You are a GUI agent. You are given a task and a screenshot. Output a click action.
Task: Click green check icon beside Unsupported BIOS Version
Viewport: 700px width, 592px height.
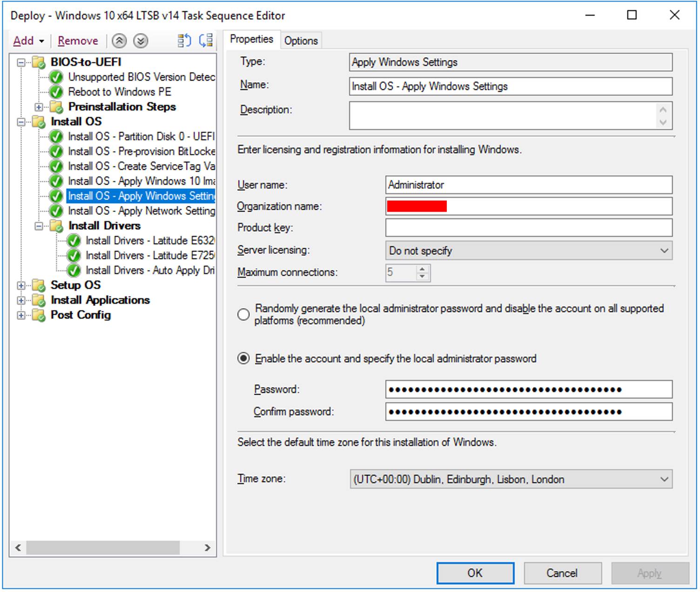click(x=56, y=77)
